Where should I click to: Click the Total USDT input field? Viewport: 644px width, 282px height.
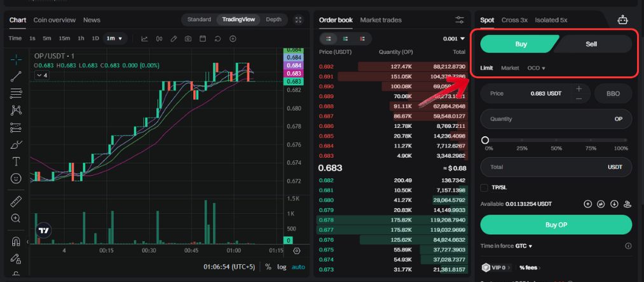click(556, 167)
